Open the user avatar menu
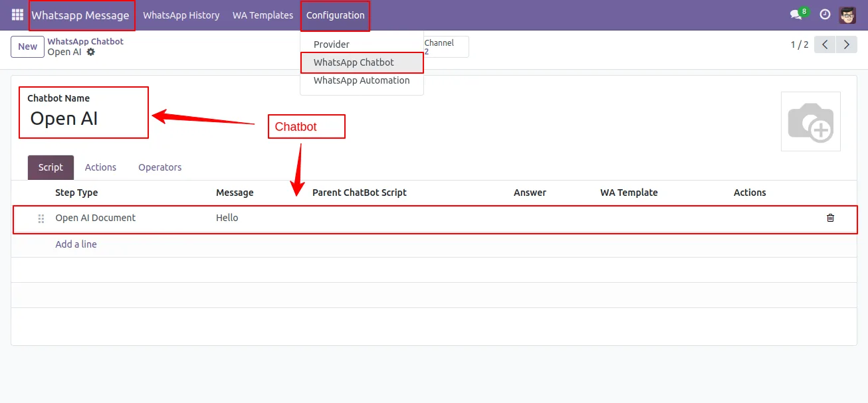This screenshot has width=868, height=403. click(x=847, y=15)
